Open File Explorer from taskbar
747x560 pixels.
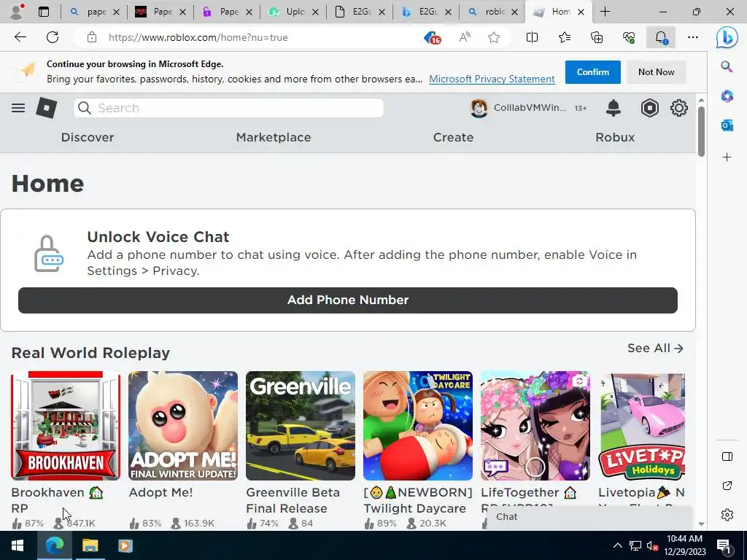pyautogui.click(x=90, y=545)
